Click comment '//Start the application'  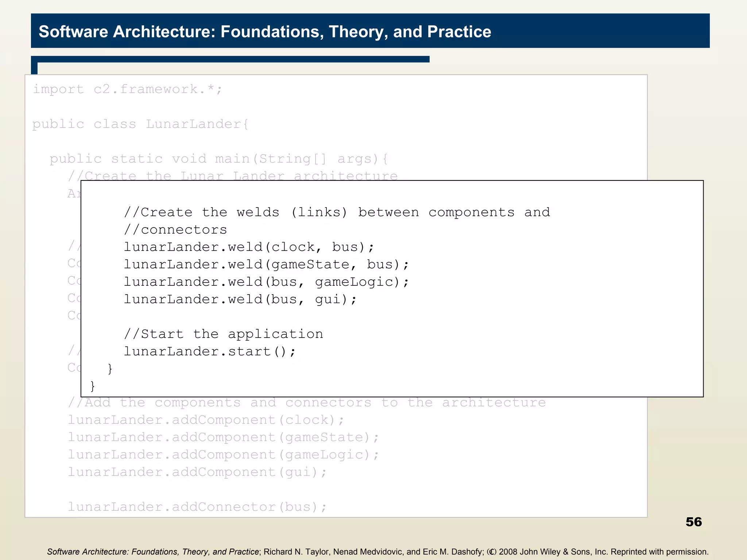(224, 334)
